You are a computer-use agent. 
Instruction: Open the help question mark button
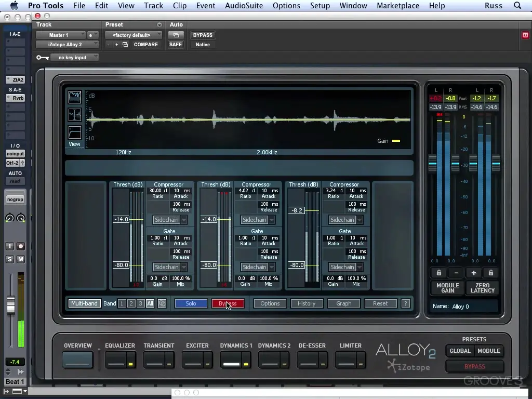point(405,303)
